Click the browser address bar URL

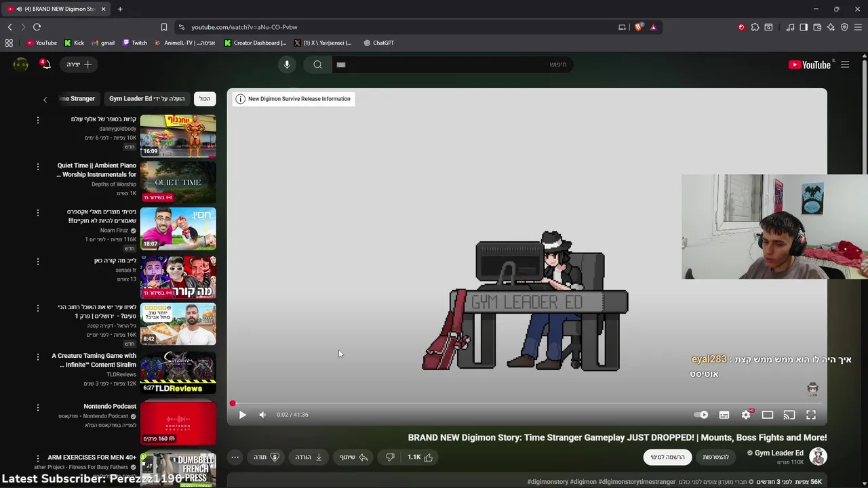244,27
